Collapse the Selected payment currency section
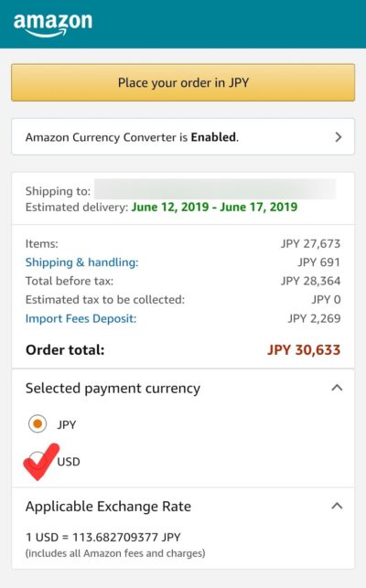Screen dimensions: 366x588 point(337,388)
